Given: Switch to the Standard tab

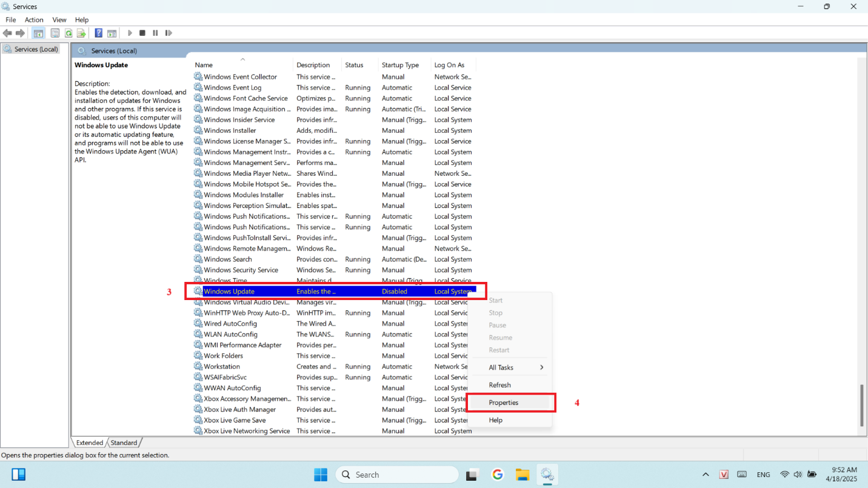Looking at the screenshot, I should point(124,443).
